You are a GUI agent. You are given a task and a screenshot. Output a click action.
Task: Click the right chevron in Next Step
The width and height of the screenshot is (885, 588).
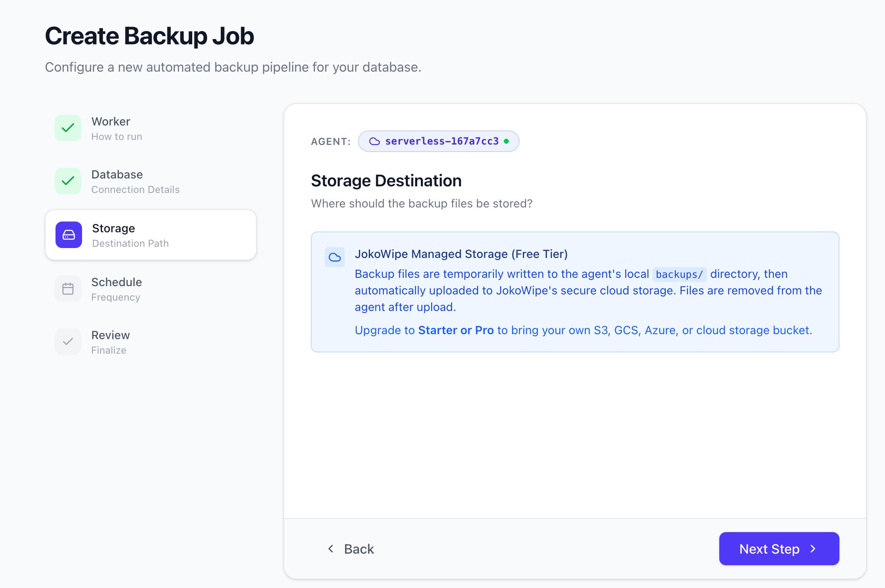813,549
